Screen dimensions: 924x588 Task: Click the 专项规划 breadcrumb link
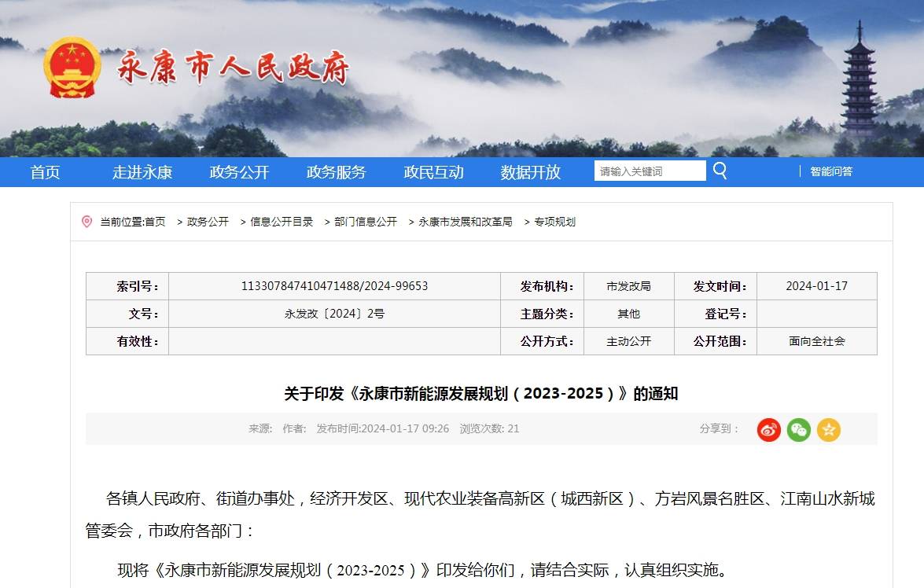click(x=555, y=222)
